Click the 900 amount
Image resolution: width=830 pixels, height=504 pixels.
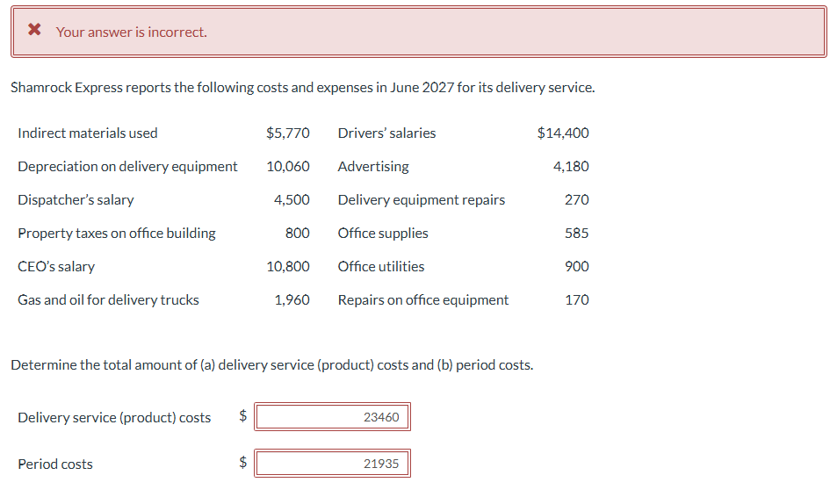pos(577,266)
